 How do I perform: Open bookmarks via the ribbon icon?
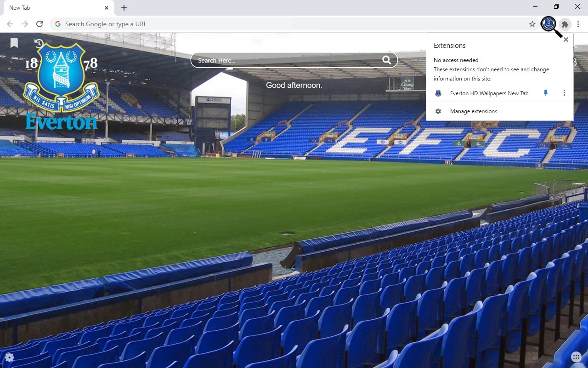pos(14,42)
